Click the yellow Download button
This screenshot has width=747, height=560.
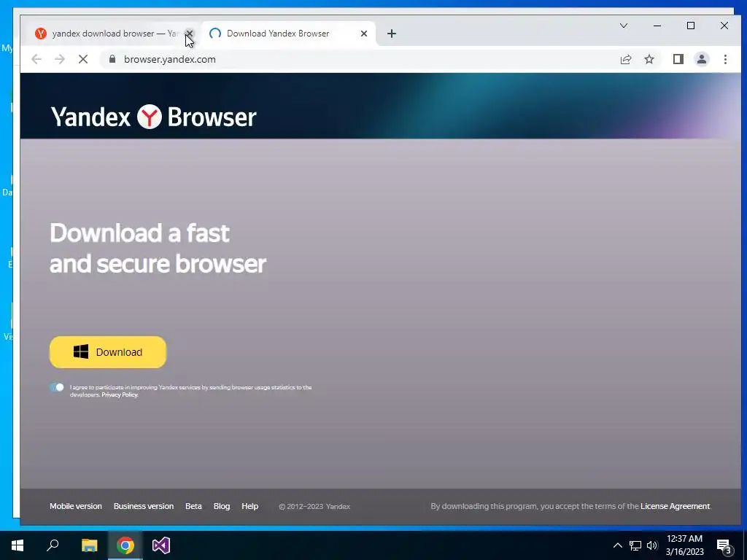108,352
